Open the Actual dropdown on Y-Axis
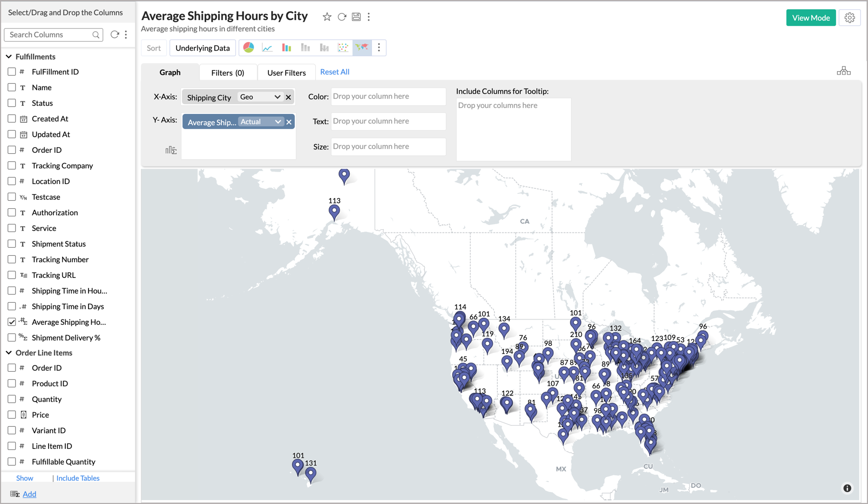 [x=261, y=122]
